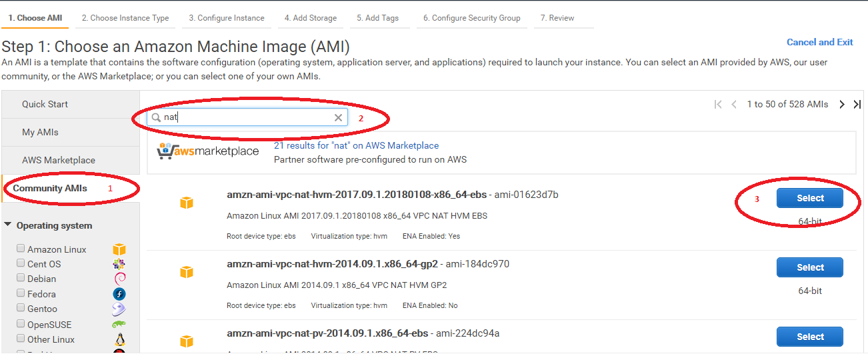Click the OpenSUSE chameleon icon

pos(119,325)
